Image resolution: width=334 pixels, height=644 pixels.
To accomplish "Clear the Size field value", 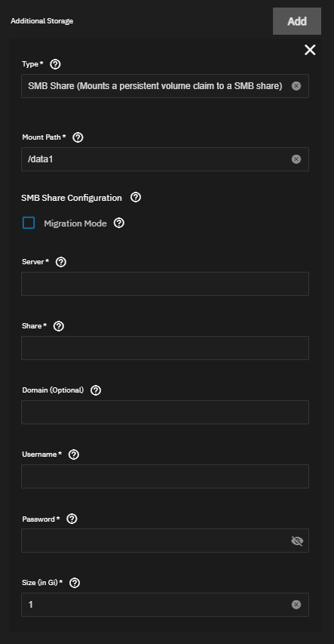I will pos(296,605).
